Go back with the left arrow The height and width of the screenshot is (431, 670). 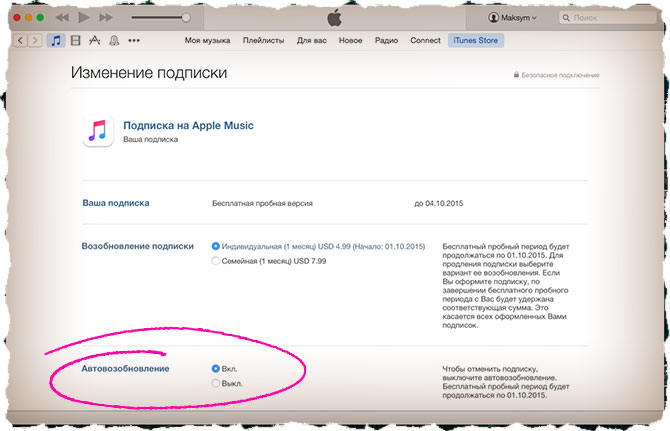click(x=21, y=41)
